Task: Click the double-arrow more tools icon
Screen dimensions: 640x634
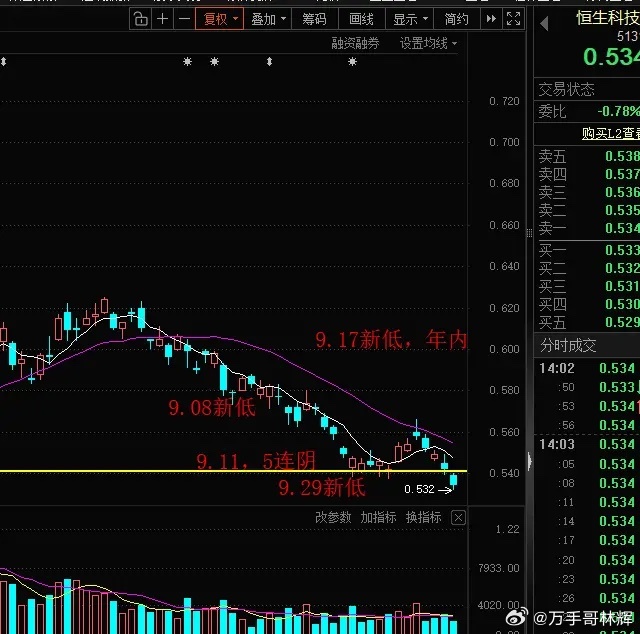Action: click(491, 19)
